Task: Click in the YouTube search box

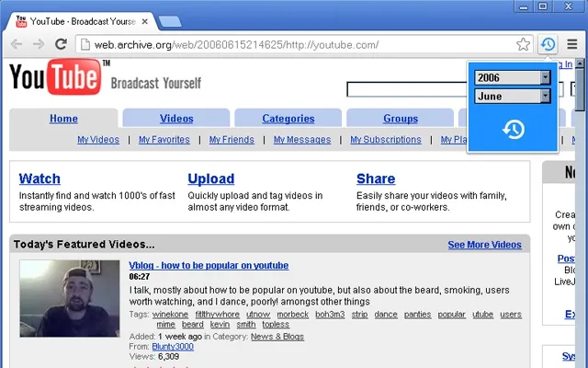Action: point(407,89)
